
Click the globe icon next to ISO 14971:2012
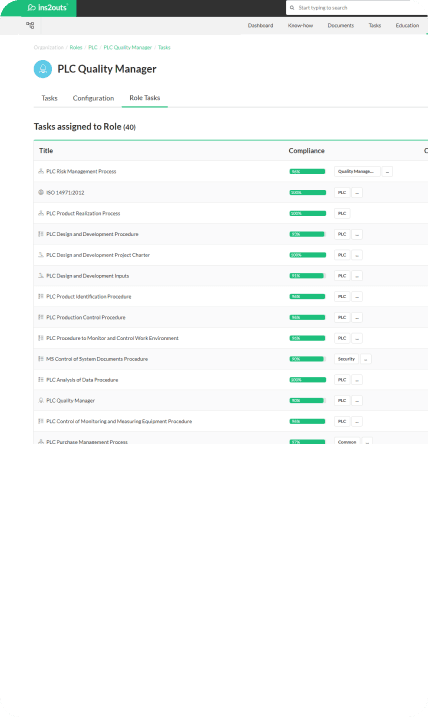(41, 193)
